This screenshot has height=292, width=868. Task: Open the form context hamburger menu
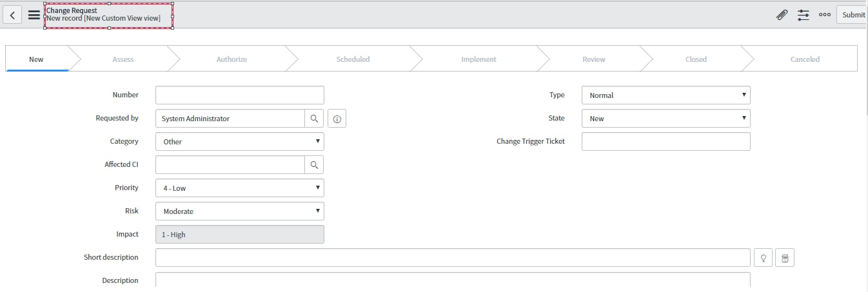[x=34, y=15]
